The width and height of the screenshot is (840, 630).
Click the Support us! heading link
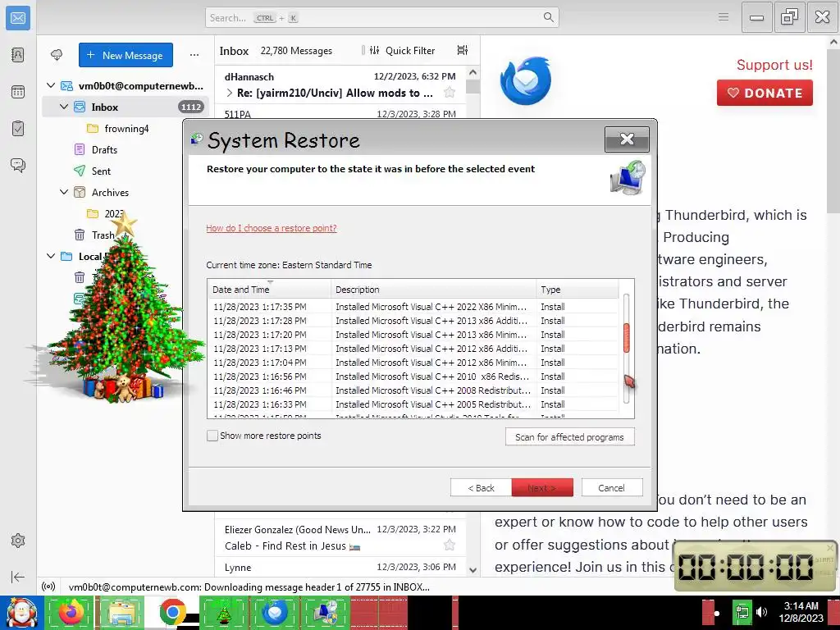(x=774, y=65)
